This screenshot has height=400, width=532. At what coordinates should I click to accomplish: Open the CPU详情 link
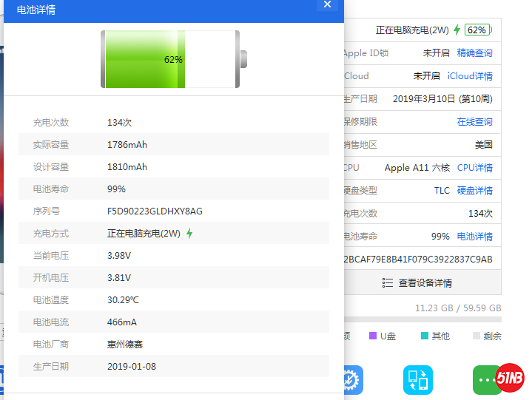[474, 168]
